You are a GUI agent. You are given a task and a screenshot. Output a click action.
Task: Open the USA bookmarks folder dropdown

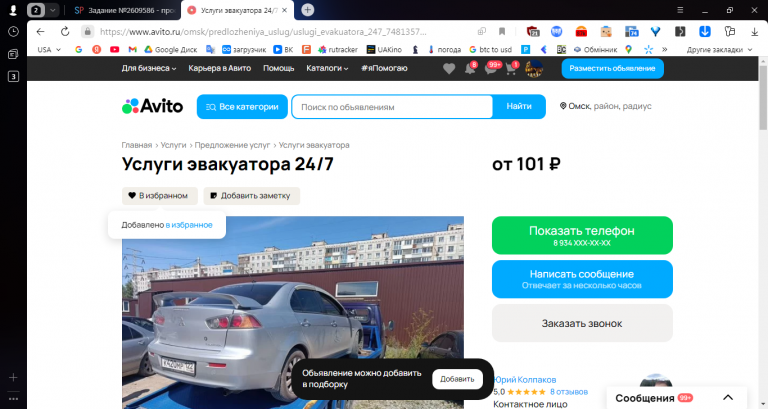pos(48,49)
